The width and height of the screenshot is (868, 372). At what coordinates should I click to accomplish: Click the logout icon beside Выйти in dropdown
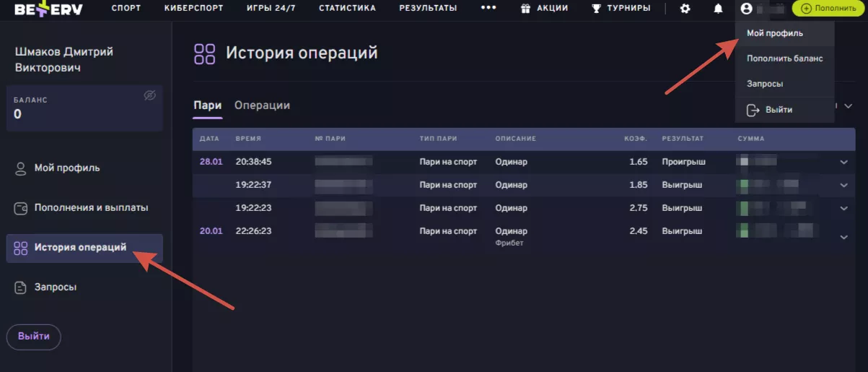coord(753,110)
